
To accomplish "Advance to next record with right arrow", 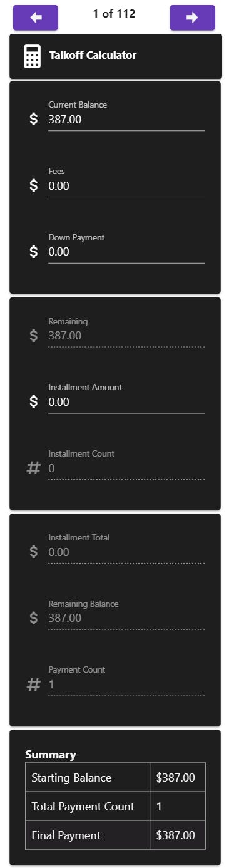I will tap(192, 18).
